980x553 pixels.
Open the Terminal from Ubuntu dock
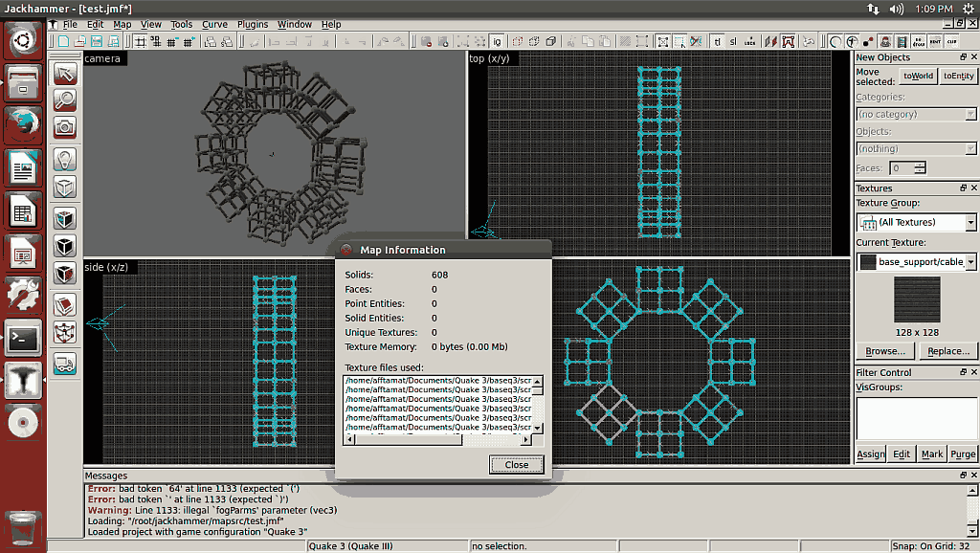tap(23, 337)
